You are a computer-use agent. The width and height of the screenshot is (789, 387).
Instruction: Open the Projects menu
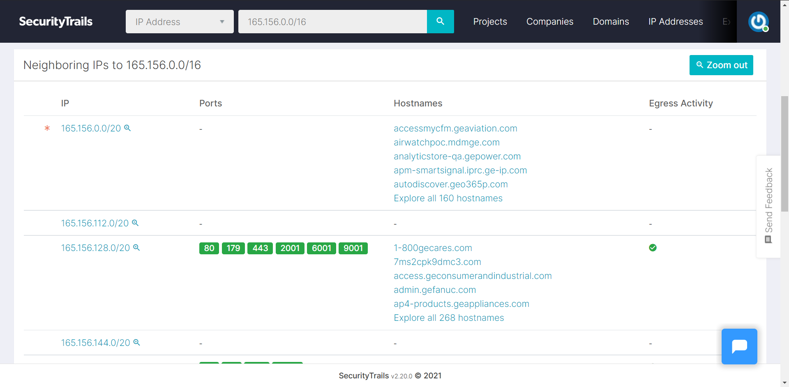490,22
